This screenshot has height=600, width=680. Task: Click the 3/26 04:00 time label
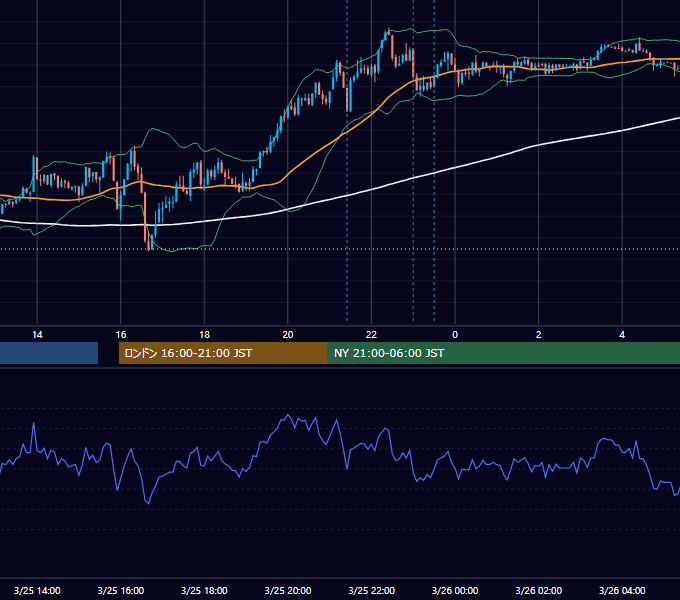tap(622, 590)
